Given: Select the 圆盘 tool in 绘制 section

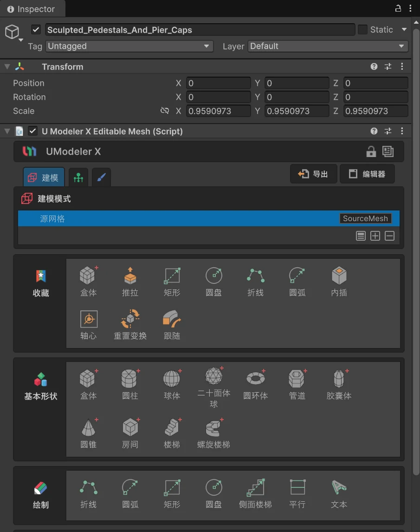Looking at the screenshot, I should tap(213, 493).
